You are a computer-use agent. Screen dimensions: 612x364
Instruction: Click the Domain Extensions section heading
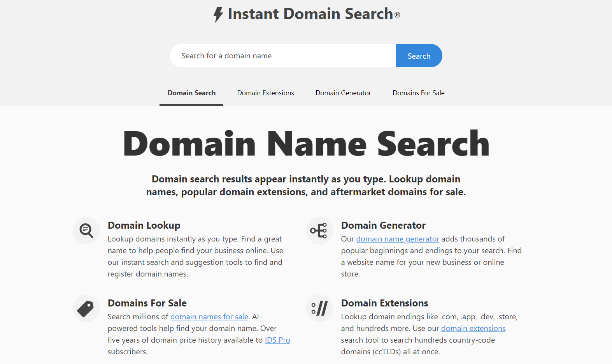point(384,303)
